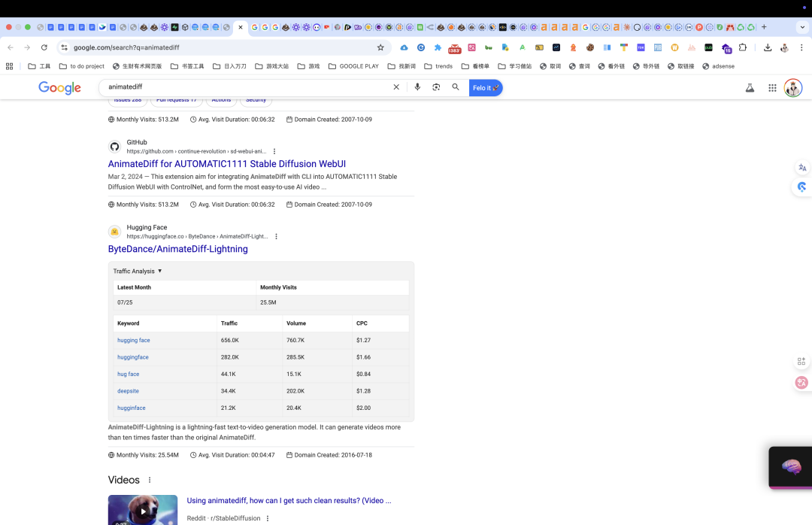Open the Google apps grid

point(772,87)
